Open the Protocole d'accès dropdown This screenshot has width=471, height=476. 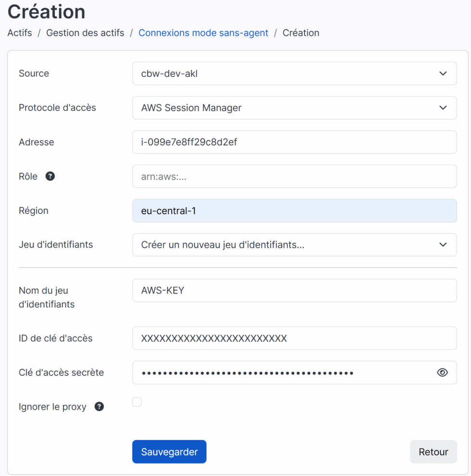click(294, 108)
